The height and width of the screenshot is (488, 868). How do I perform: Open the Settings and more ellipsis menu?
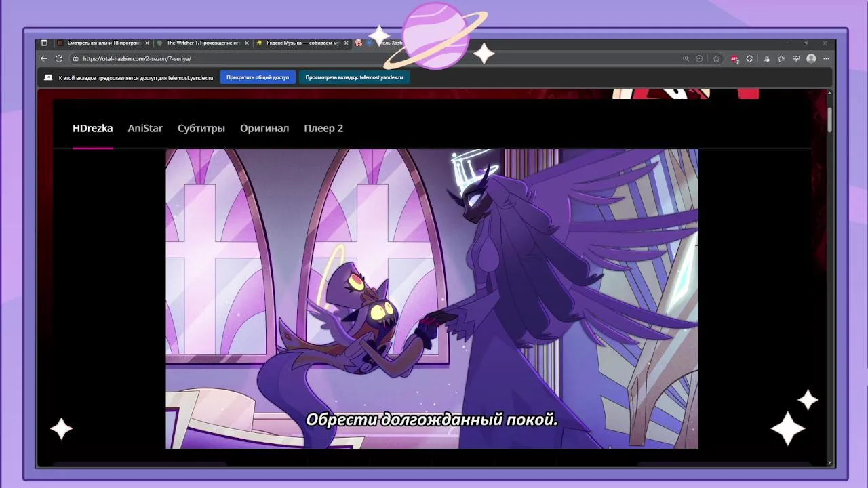[826, 59]
